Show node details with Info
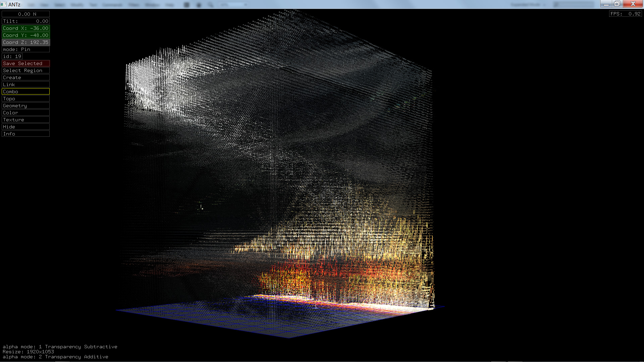This screenshot has height=362, width=644. click(x=26, y=134)
